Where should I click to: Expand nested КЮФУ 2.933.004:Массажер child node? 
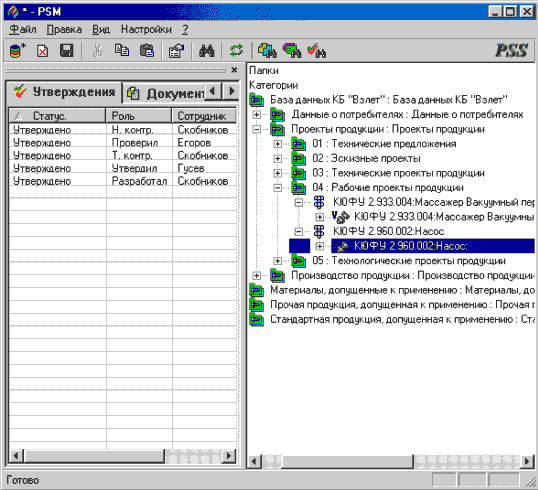319,217
